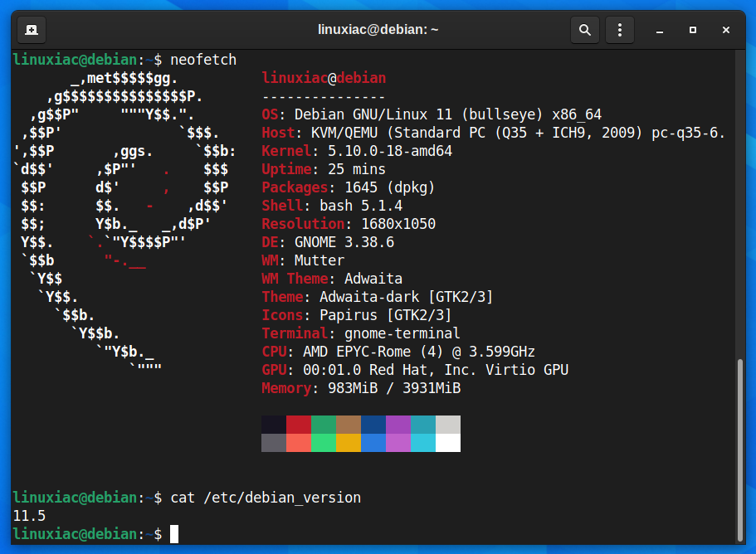Click the Packages value '1645 (dpkg)'
The image size is (756, 554).
tap(389, 187)
